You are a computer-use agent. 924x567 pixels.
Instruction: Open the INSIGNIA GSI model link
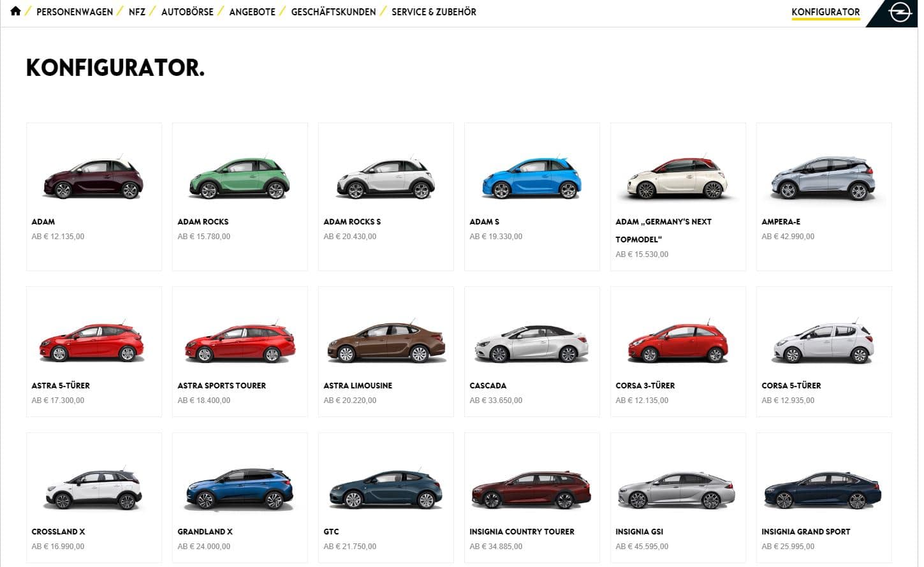(x=639, y=532)
